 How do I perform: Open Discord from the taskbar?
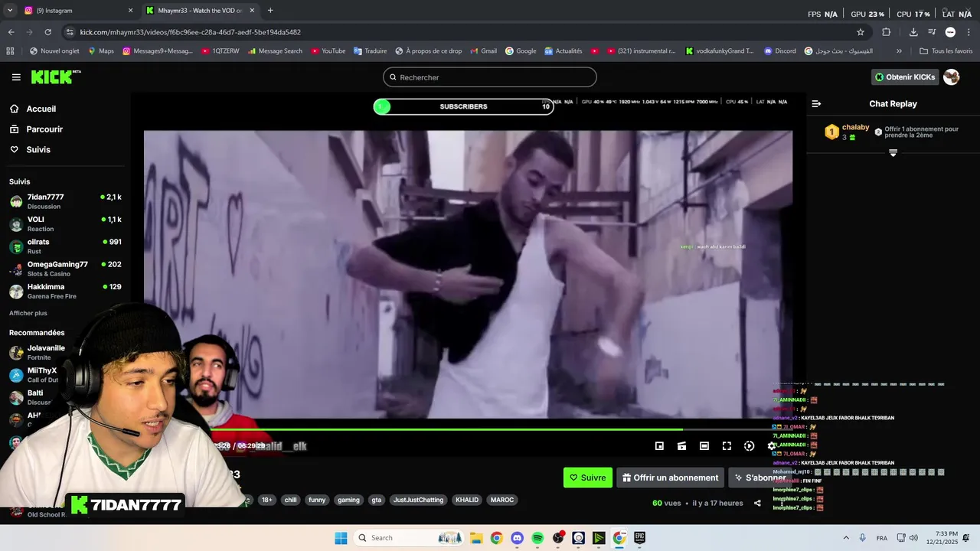517,538
